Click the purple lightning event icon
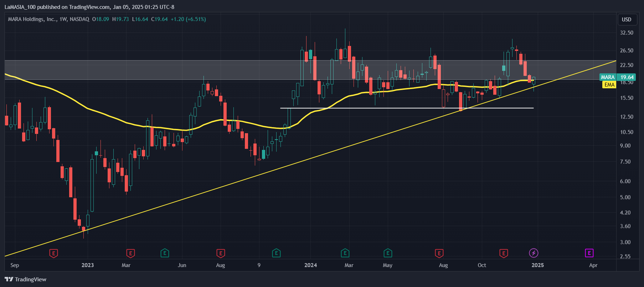Screen dimensions: 644x287 point(534,253)
